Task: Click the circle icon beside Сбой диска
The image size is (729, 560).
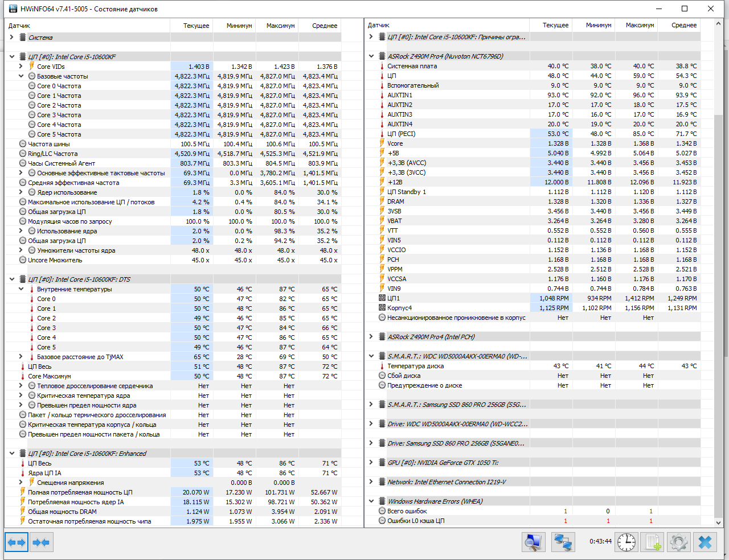Action: pyautogui.click(x=382, y=376)
